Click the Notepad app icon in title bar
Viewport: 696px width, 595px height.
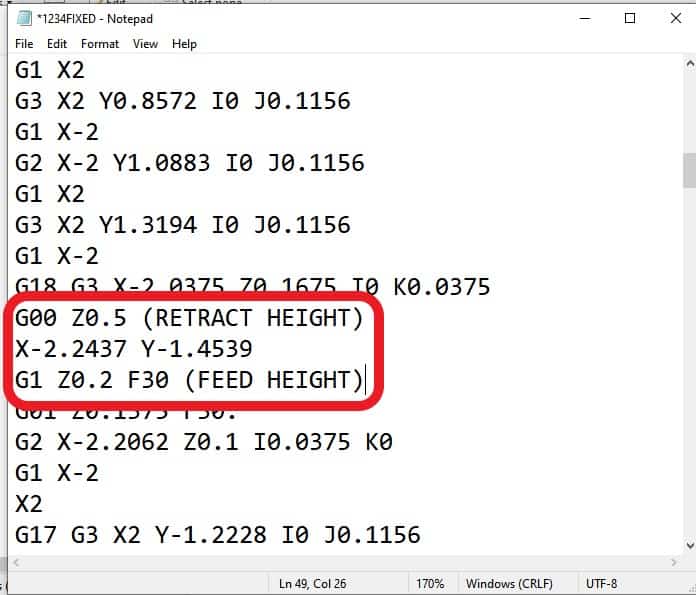click(x=24, y=19)
